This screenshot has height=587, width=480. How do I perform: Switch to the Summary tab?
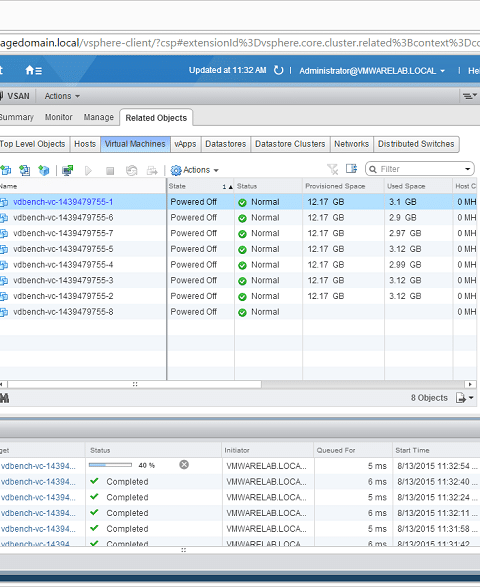17,117
